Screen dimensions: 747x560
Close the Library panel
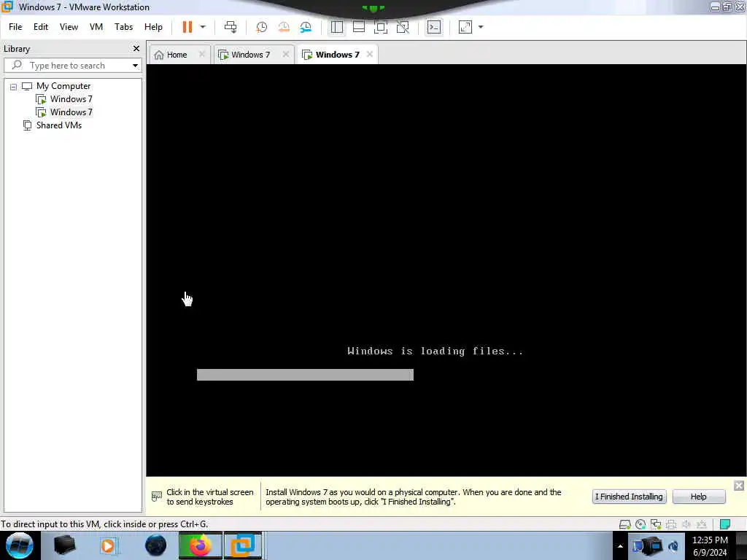pos(136,49)
